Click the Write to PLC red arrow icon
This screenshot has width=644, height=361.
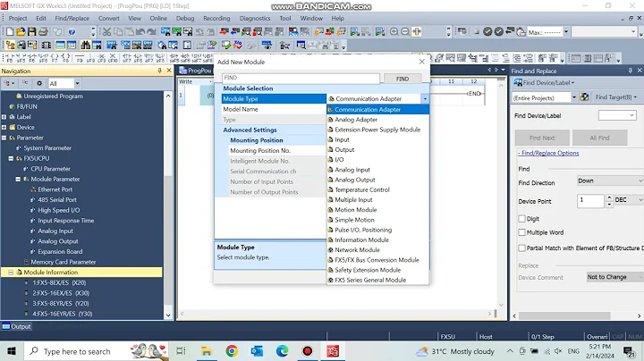pyautogui.click(x=224, y=31)
